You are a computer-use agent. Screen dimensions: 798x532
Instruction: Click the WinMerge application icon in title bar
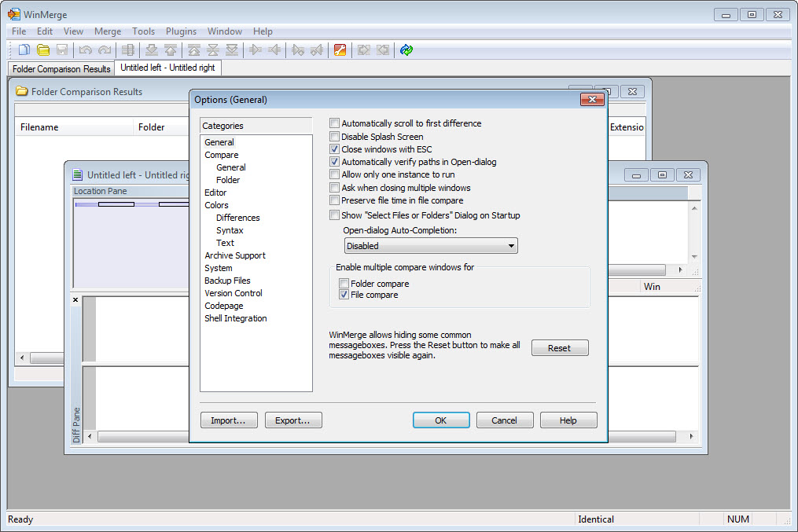[x=13, y=14]
